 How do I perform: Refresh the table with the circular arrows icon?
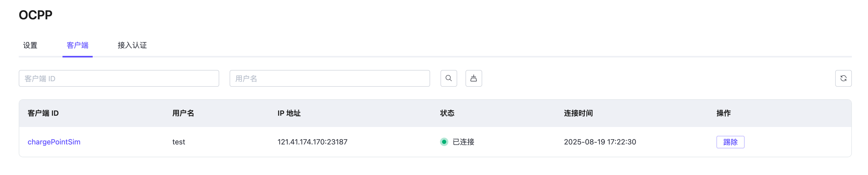point(844,78)
